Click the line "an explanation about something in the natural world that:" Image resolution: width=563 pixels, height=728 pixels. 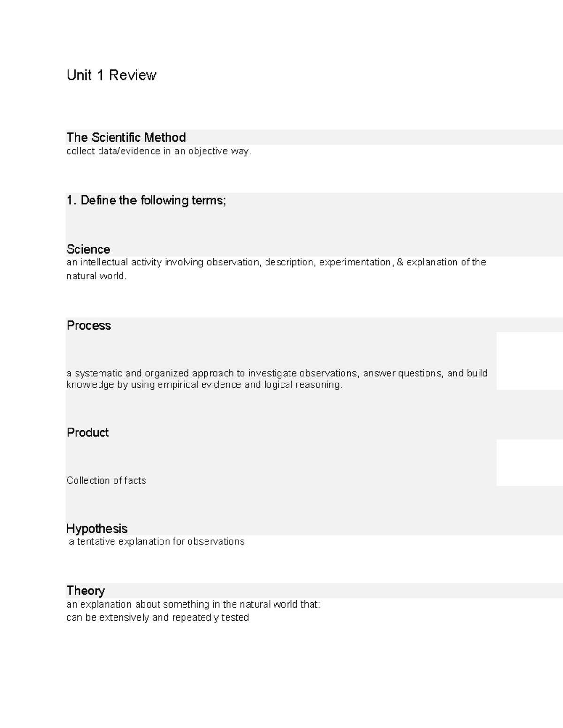pos(193,604)
